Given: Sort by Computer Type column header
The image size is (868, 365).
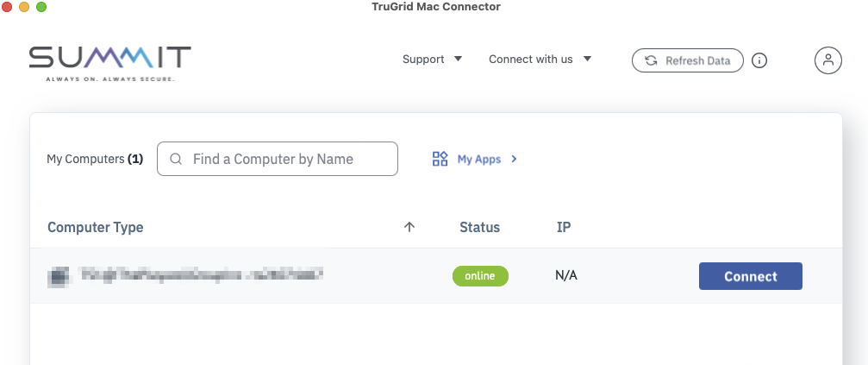Looking at the screenshot, I should point(95,227).
